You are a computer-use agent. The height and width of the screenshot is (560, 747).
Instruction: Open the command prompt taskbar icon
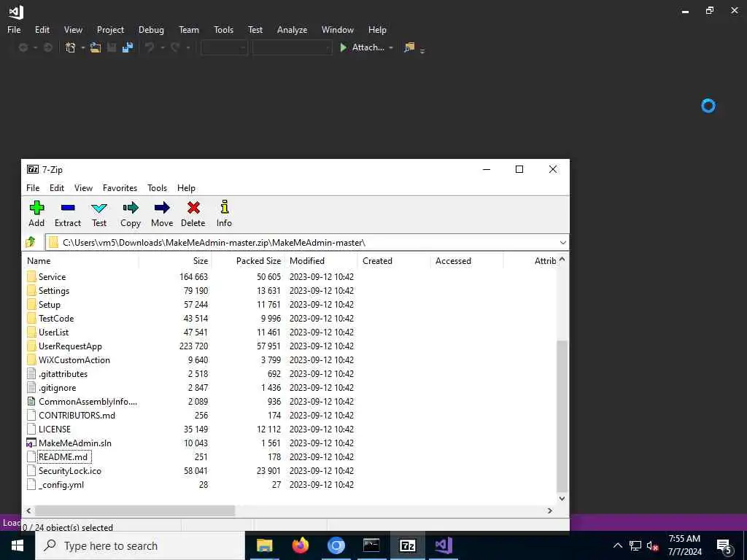371,545
